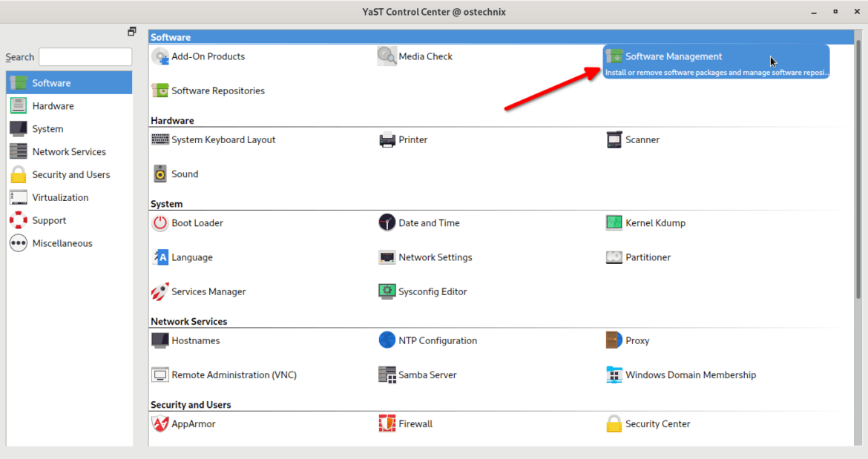Click the vertical scrollbar of module list
This screenshot has height=459, width=868.
coord(858,168)
